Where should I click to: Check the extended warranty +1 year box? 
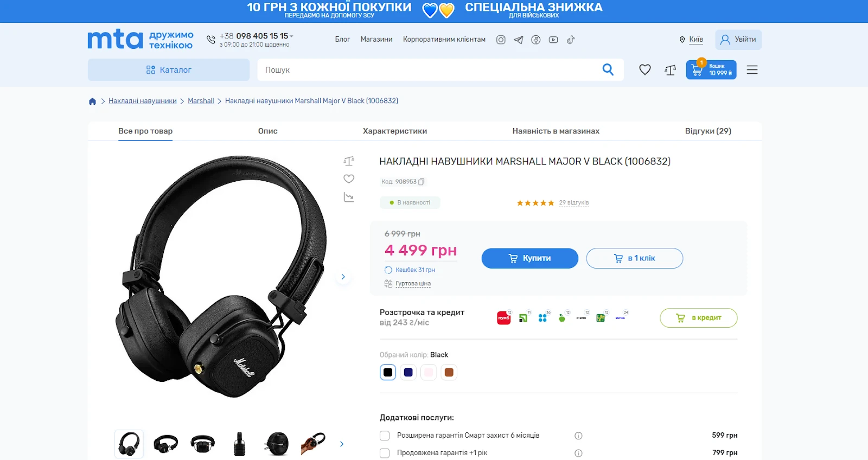[x=385, y=453]
